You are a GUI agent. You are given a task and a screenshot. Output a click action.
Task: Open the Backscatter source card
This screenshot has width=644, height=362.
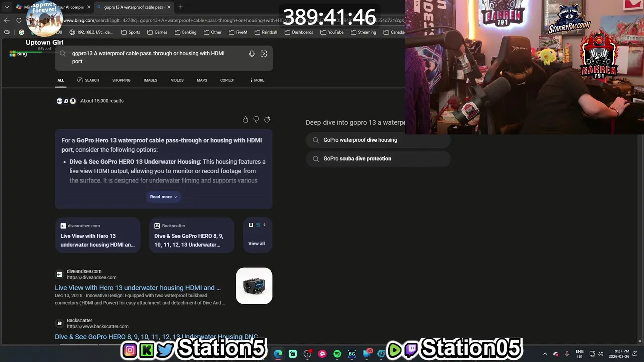(x=192, y=235)
